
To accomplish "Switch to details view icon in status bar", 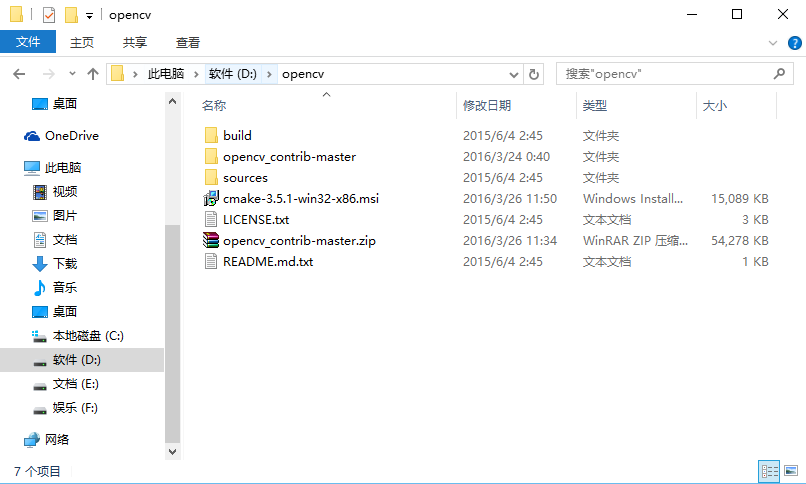I will point(769,471).
